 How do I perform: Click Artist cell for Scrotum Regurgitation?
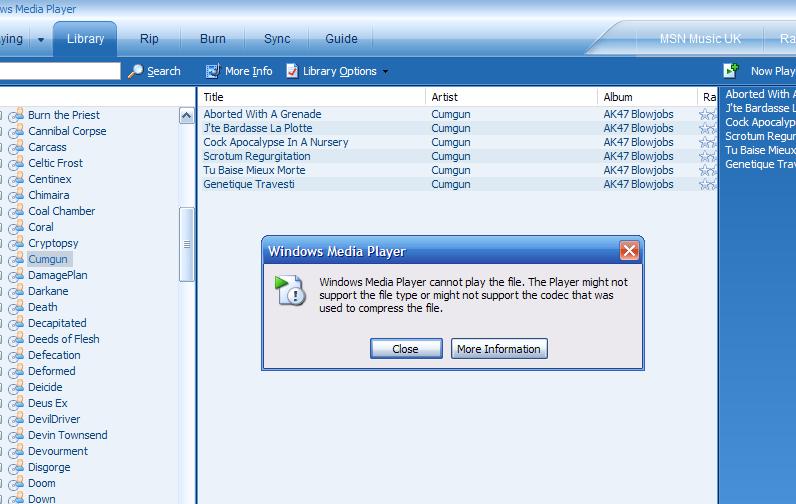coord(451,156)
